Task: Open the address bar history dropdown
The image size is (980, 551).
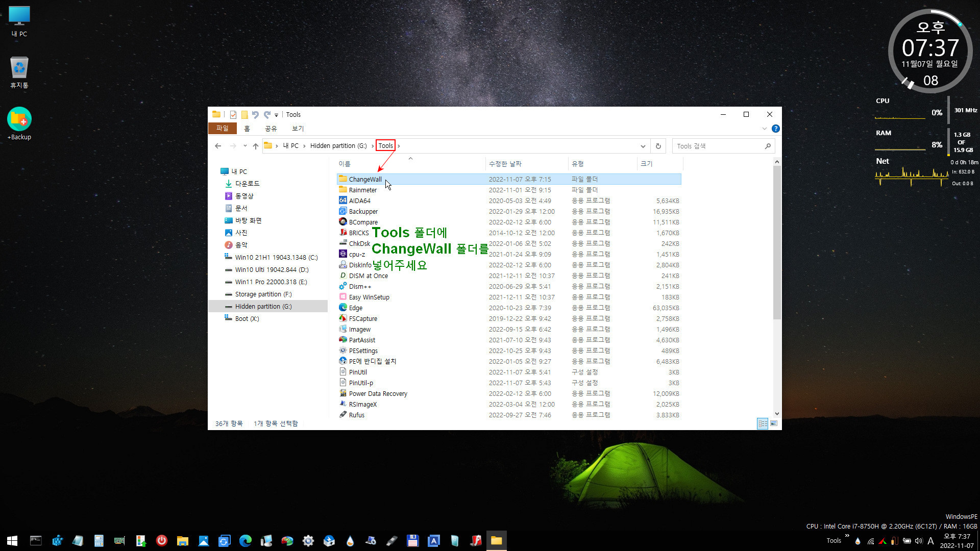Action: (643, 146)
